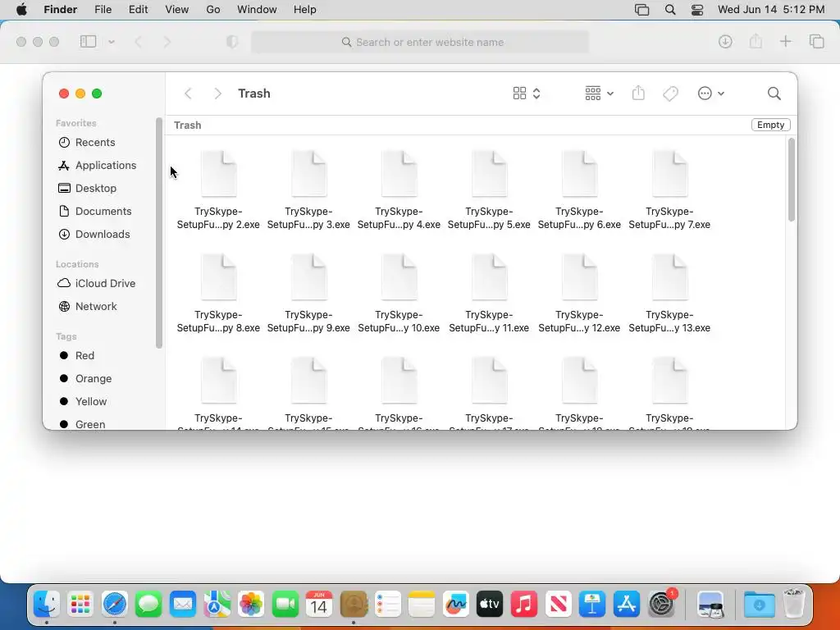Viewport: 840px width, 630px height.
Task: Select the Red tag
Action: [x=84, y=356]
